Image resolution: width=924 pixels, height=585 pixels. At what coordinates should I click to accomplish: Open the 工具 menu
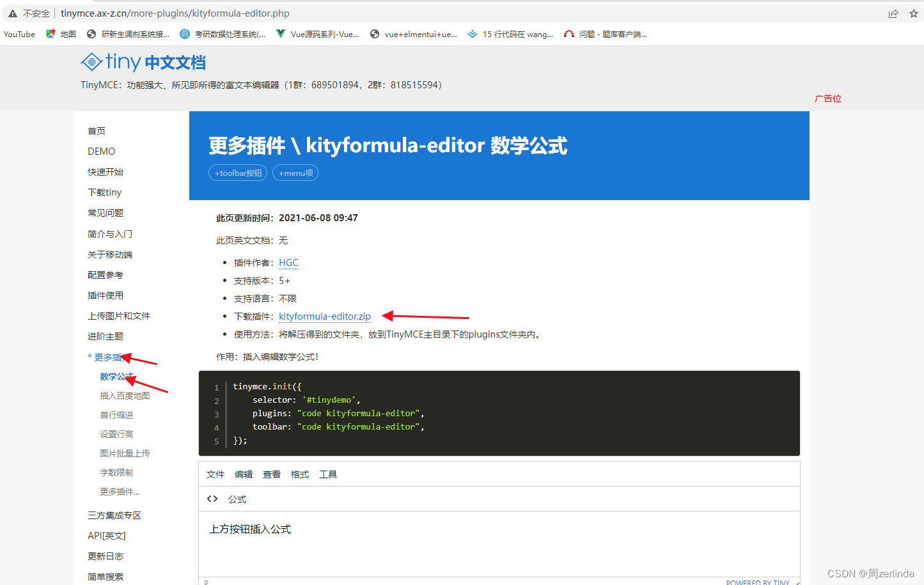click(328, 474)
